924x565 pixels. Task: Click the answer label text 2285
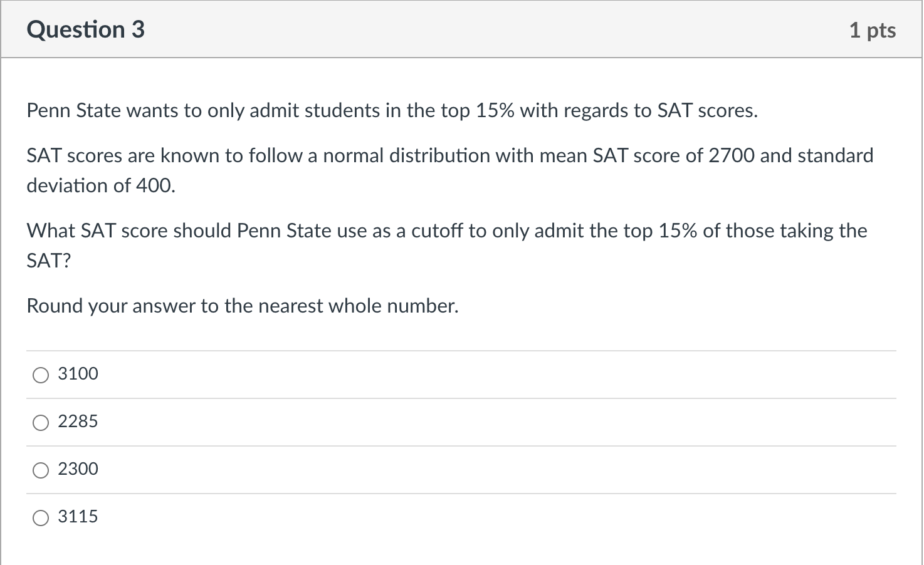(78, 422)
